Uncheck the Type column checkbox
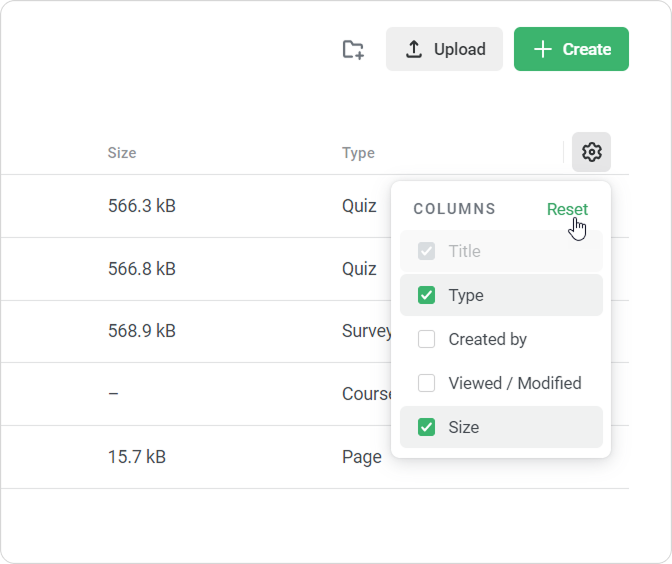The image size is (672, 564). coord(427,295)
